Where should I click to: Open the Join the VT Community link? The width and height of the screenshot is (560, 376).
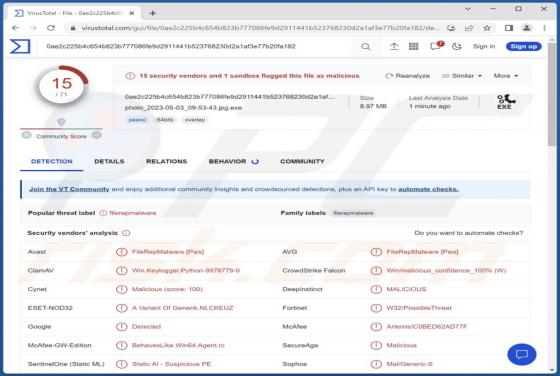(69, 189)
